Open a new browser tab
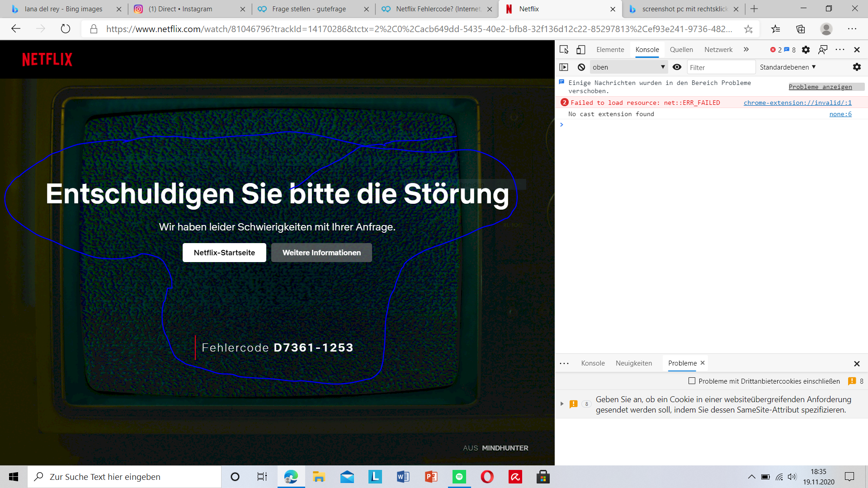This screenshot has width=868, height=488. click(754, 9)
